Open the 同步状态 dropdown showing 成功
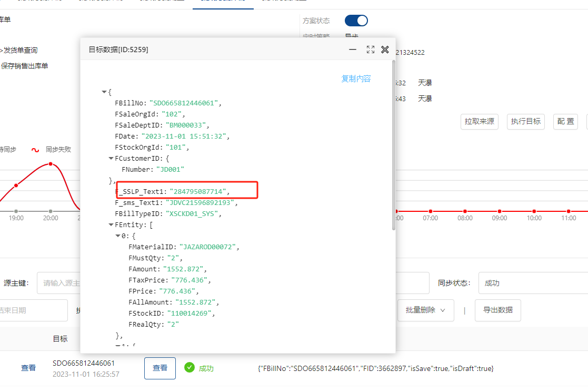Screen dimensions: 588x391 click(x=532, y=283)
